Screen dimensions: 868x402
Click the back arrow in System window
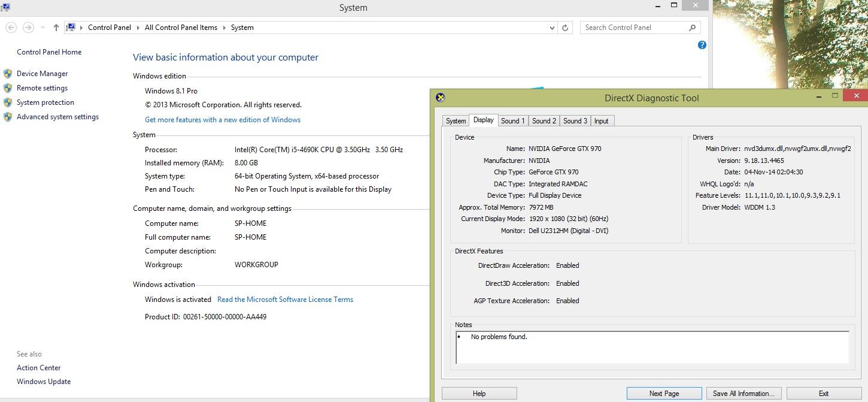coord(11,28)
